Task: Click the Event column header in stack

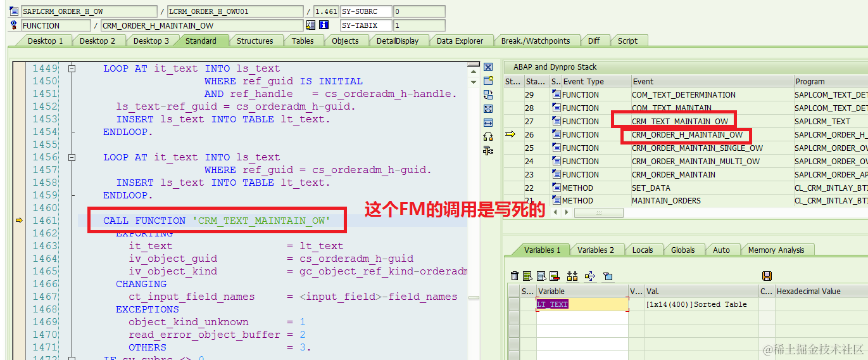Action: pos(712,81)
